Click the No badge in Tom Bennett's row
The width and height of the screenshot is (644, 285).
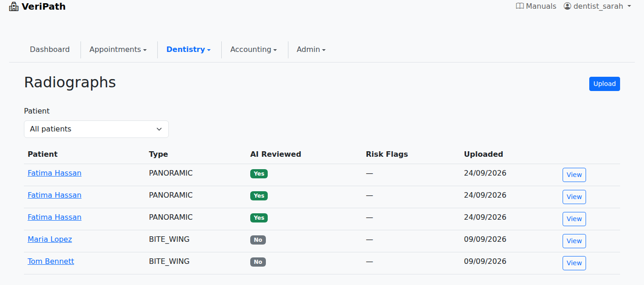point(258,262)
